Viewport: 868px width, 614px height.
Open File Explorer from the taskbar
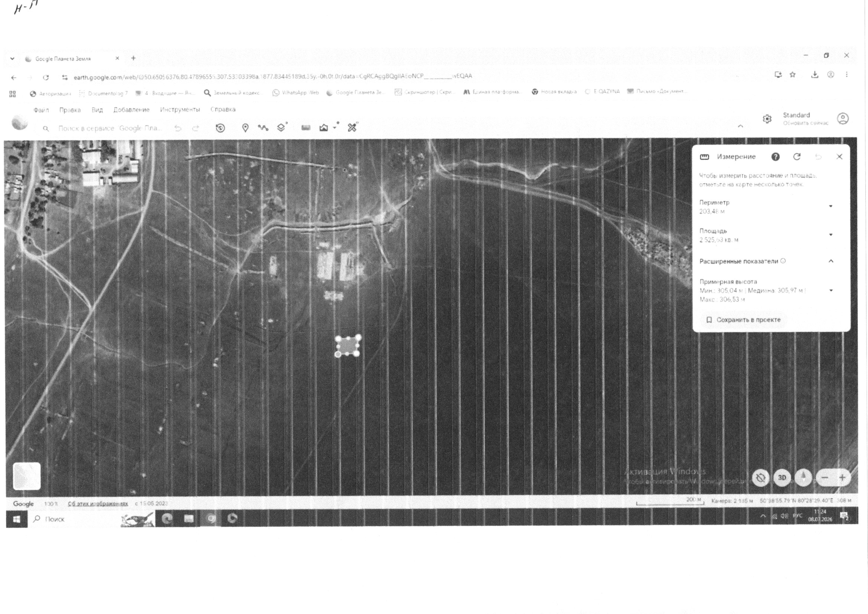point(189,518)
